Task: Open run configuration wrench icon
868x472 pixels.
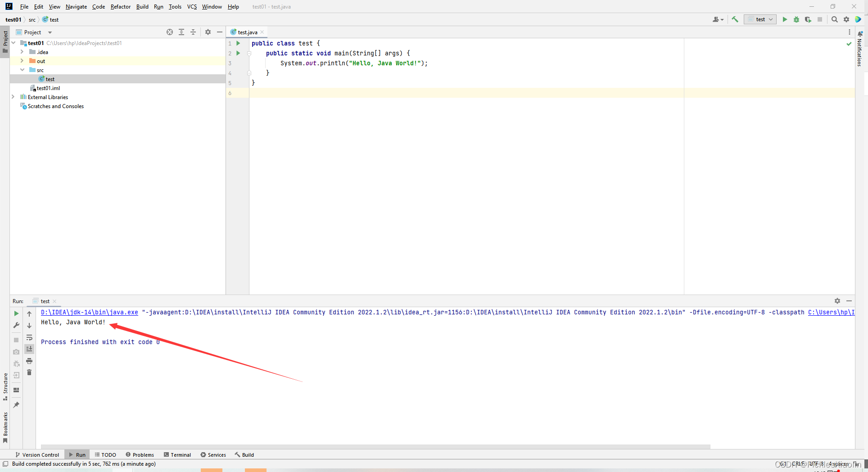Action: pos(16,325)
